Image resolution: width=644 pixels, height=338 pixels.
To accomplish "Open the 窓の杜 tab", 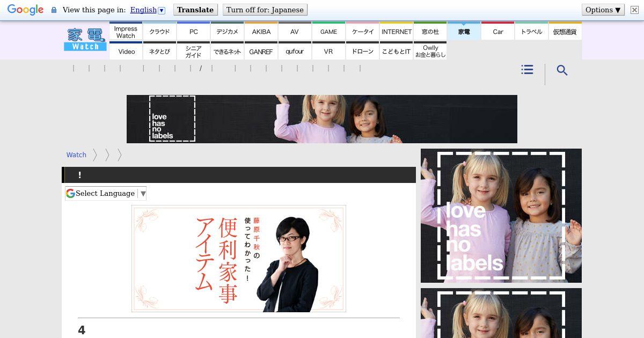I will [x=430, y=32].
